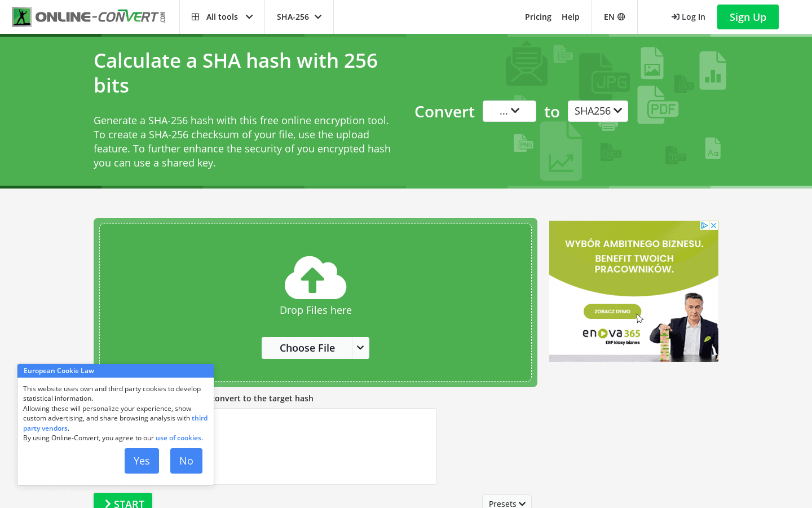Click the cloud upload icon

[315, 278]
